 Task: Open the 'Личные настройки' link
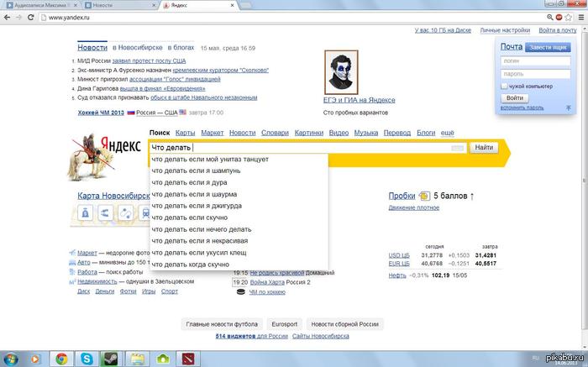(x=505, y=30)
